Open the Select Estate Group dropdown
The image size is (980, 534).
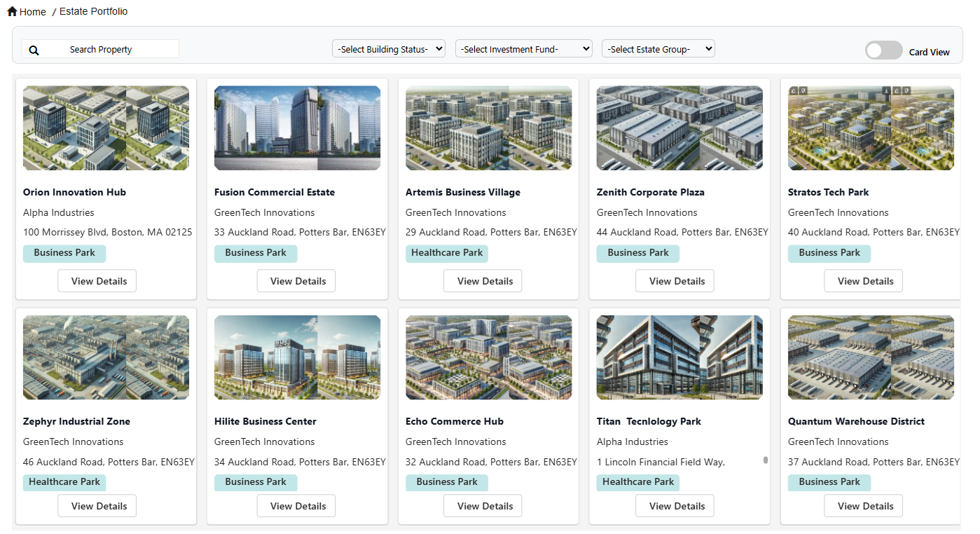click(658, 48)
